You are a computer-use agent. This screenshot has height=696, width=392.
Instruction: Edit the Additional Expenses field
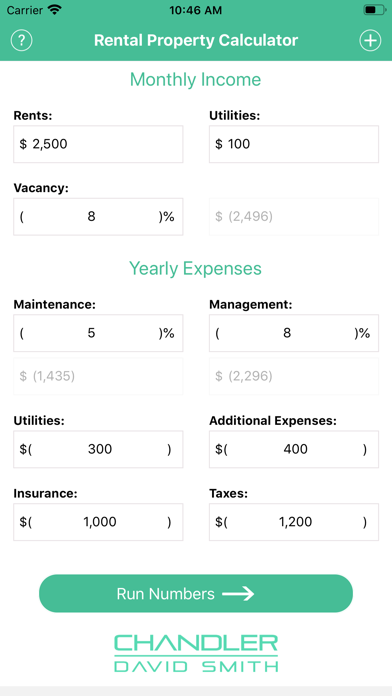click(294, 449)
